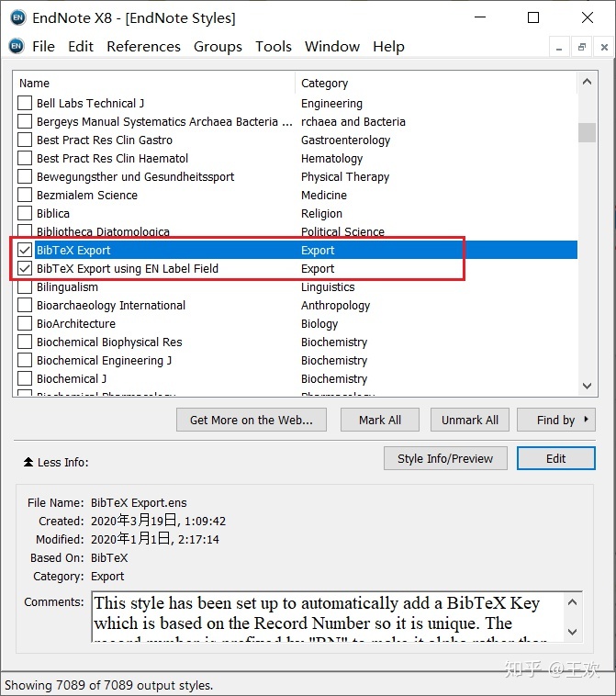Open the Edit menu
This screenshot has width=616, height=696.
pyautogui.click(x=81, y=46)
